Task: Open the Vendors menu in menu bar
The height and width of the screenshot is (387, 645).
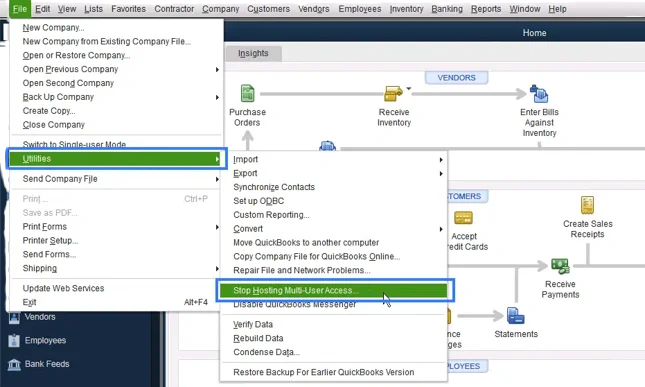Action: (313, 9)
